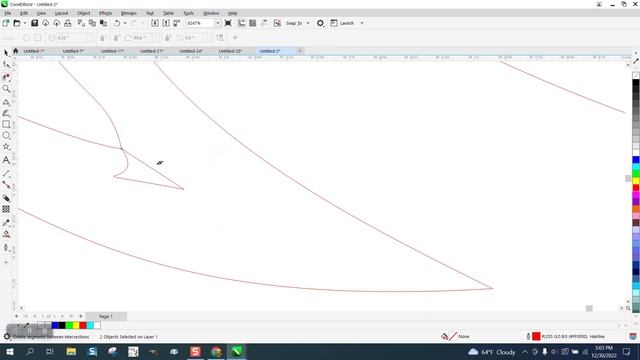Undo the last action
The height and width of the screenshot is (360, 640).
117,23
